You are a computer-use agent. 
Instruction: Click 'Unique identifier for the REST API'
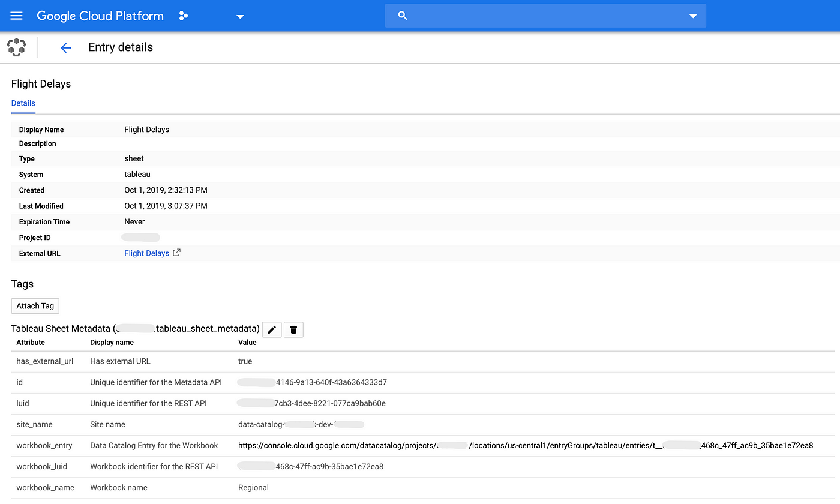pos(148,403)
